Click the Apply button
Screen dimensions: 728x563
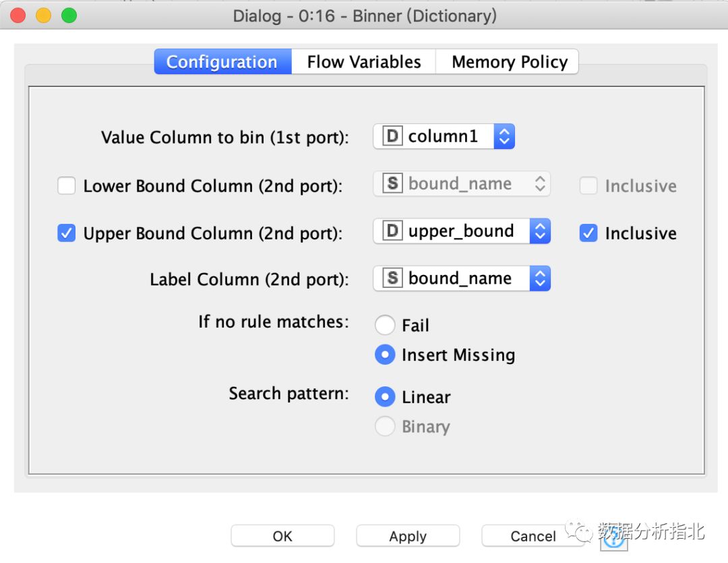[x=408, y=536]
